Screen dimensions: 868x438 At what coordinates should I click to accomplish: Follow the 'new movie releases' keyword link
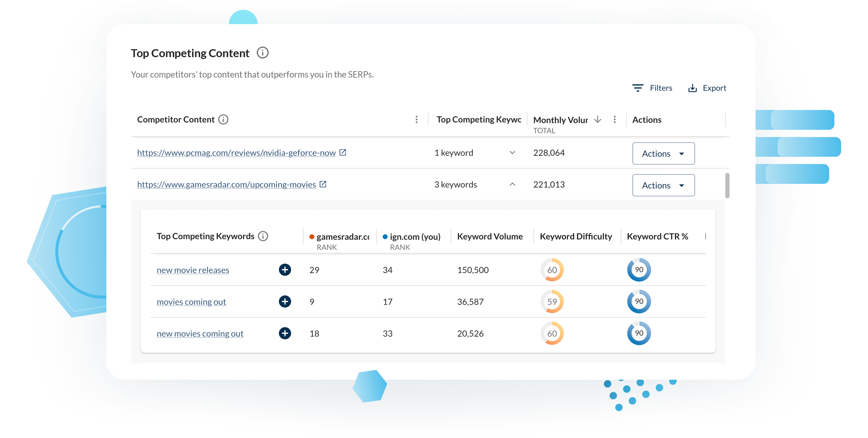pos(193,270)
